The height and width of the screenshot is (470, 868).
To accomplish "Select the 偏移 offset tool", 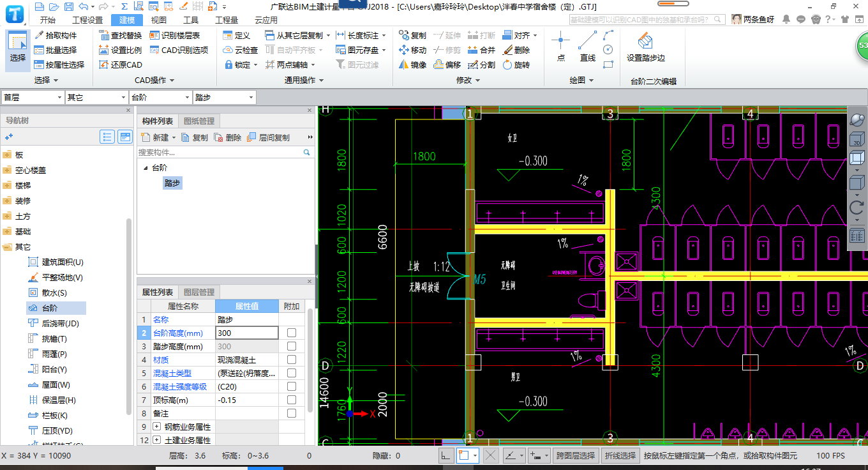I will point(447,64).
